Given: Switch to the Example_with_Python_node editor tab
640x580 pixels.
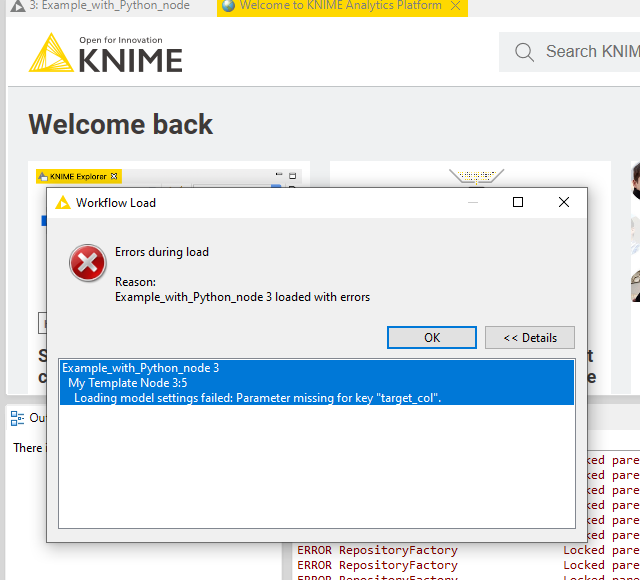Looking at the screenshot, I should coord(101,6).
